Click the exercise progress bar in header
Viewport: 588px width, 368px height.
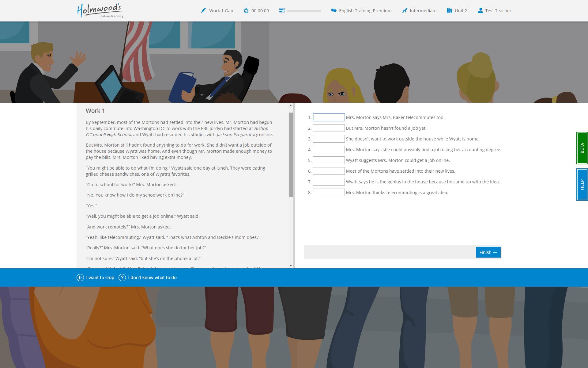point(304,11)
